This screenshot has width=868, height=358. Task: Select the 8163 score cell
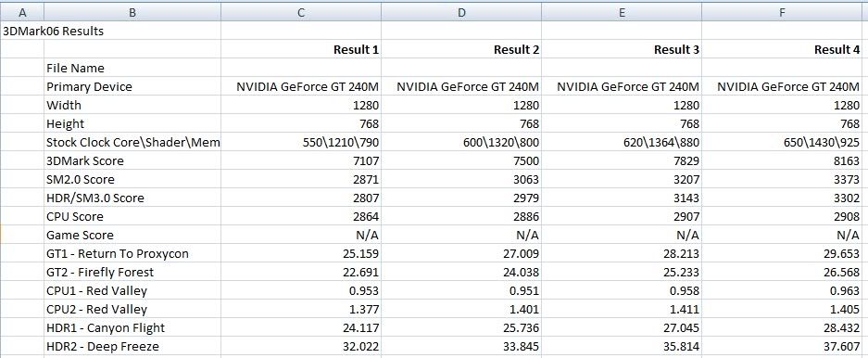[782, 160]
